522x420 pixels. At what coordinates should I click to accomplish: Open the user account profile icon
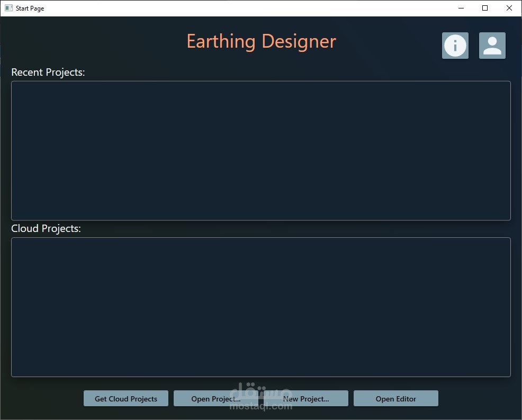click(492, 46)
